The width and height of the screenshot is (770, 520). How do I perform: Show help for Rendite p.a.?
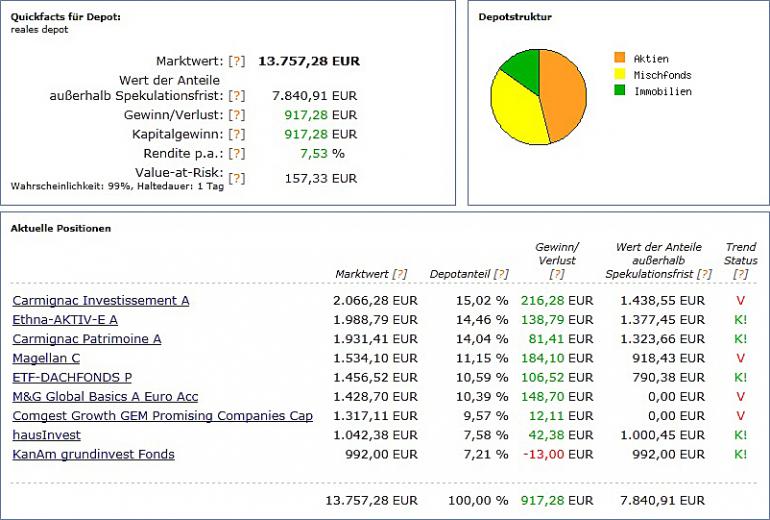coord(236,153)
